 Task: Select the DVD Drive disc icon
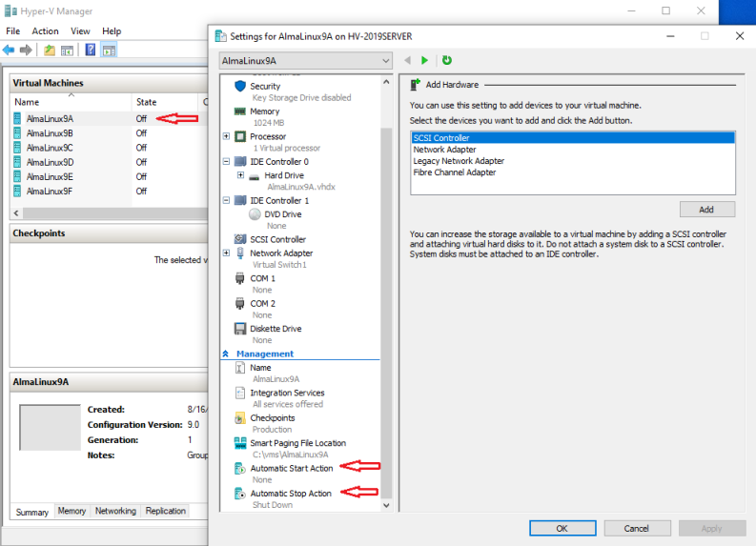[255, 214]
